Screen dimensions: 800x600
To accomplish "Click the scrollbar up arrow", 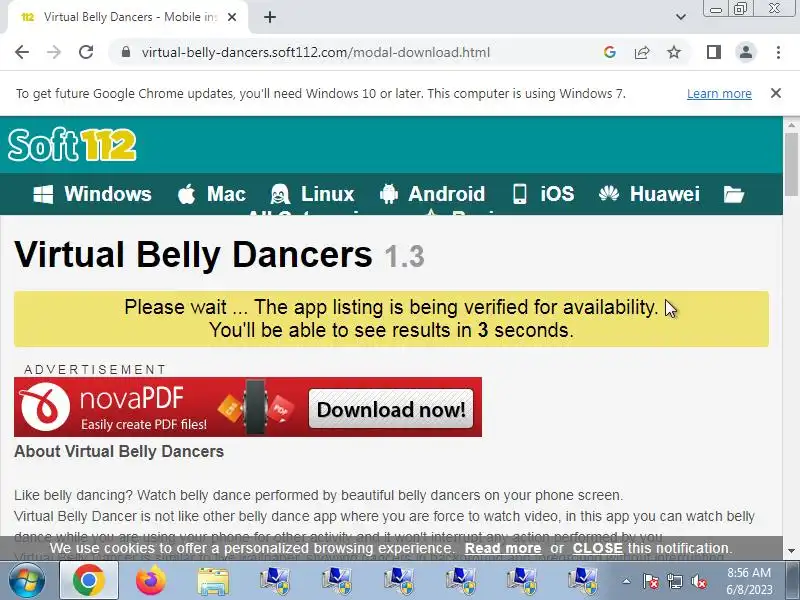I will pos(791,124).
